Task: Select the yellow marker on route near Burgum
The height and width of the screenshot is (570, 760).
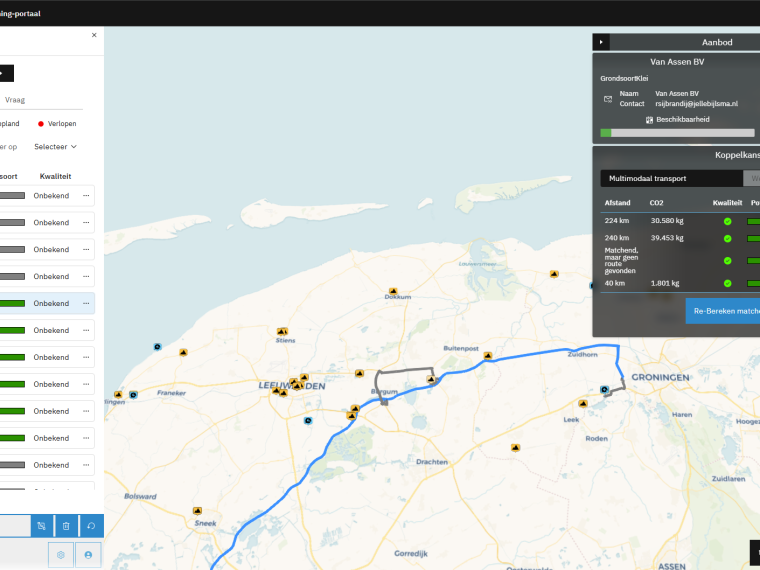Action: click(x=431, y=379)
